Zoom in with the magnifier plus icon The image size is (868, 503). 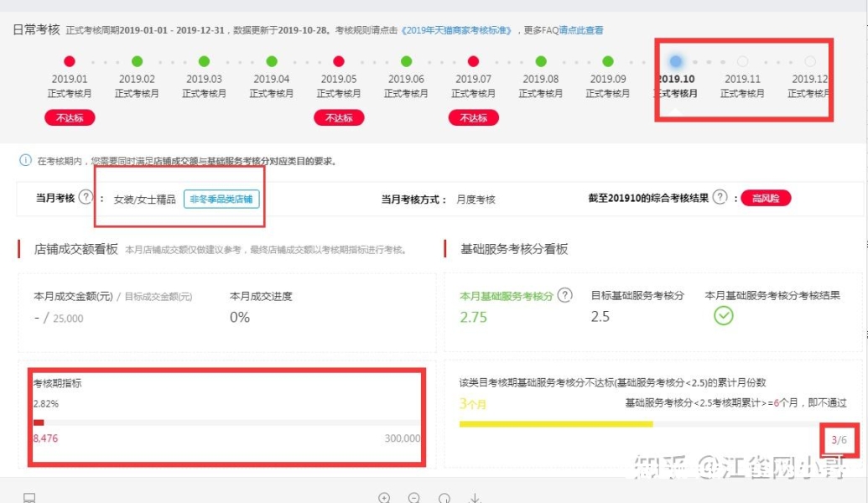click(x=384, y=498)
